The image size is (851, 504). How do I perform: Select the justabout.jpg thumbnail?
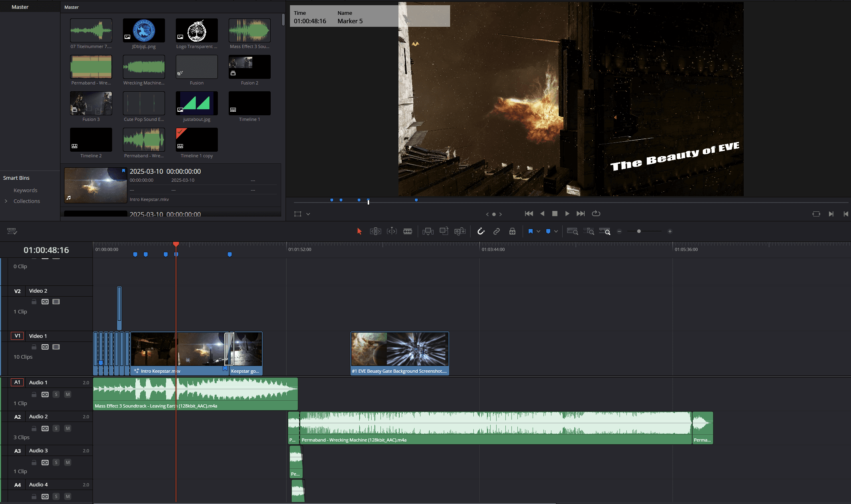pyautogui.click(x=197, y=103)
